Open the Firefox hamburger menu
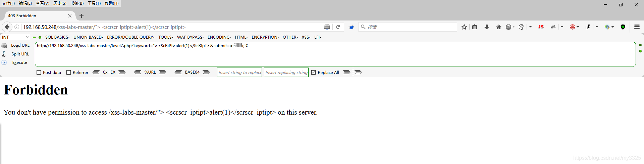 pyautogui.click(x=637, y=27)
